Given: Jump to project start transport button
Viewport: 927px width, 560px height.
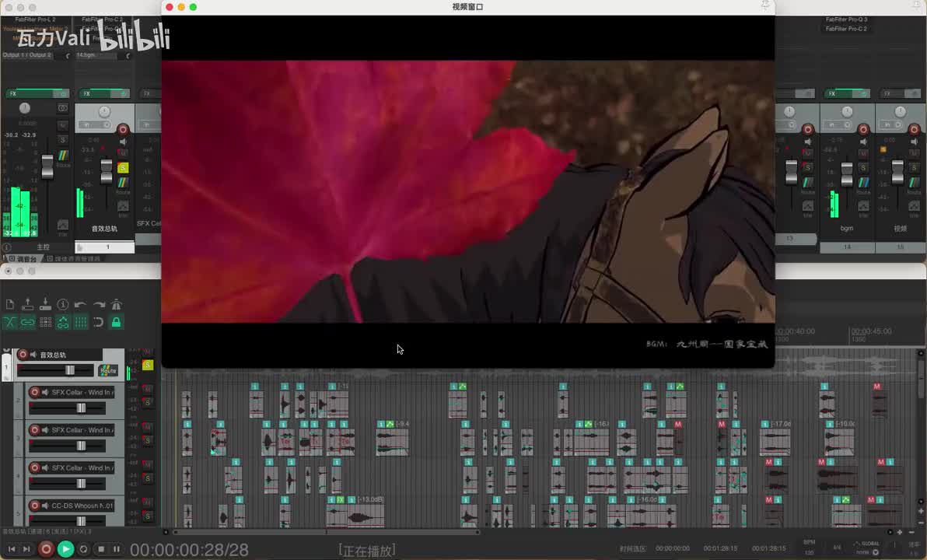Looking at the screenshot, I should point(11,549).
